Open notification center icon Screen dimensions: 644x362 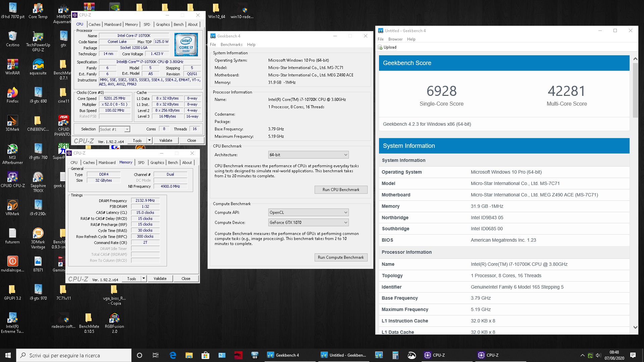click(633, 355)
